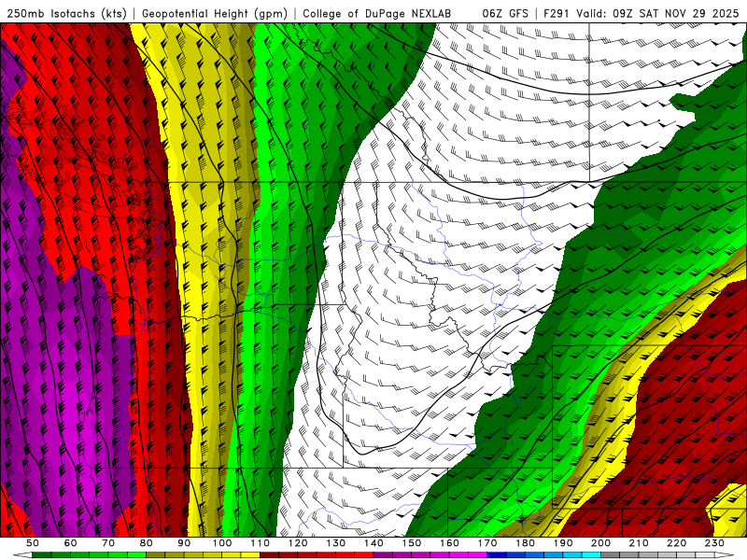Select the 'College of DuPage NEXLAB' header text

click(376, 13)
